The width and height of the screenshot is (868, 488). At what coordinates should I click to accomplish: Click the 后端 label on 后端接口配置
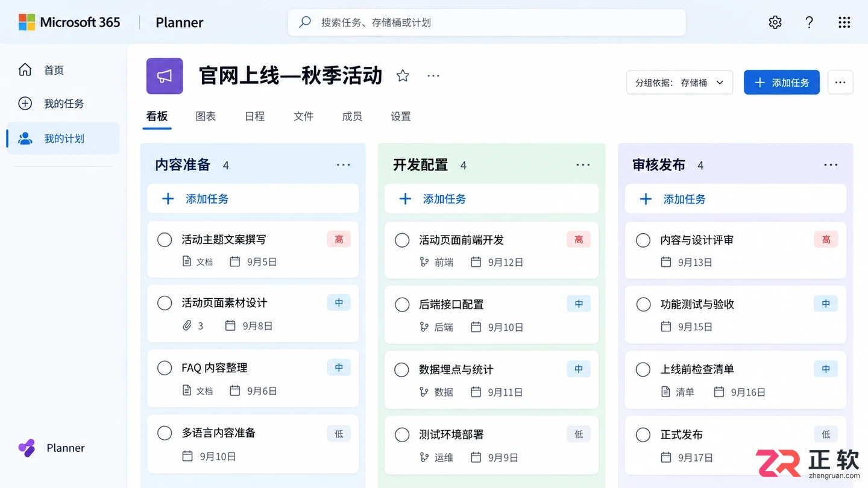tap(444, 327)
